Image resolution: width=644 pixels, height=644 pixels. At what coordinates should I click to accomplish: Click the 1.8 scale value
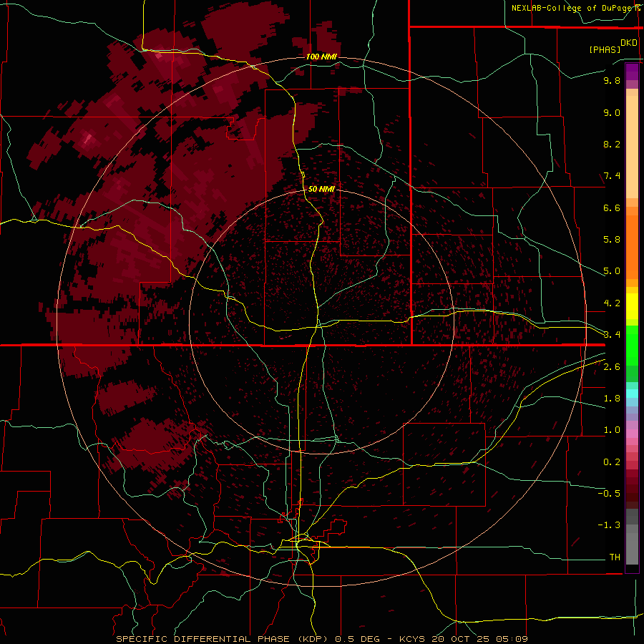click(612, 399)
